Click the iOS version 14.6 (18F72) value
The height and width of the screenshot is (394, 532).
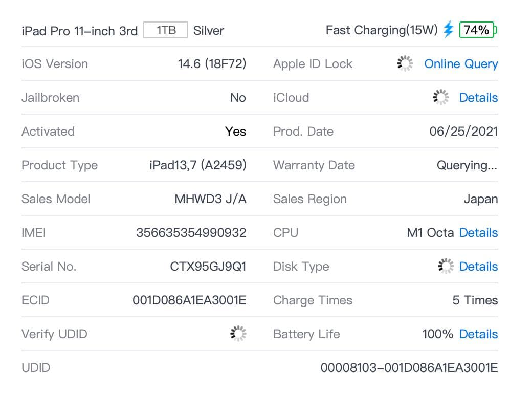tap(212, 64)
